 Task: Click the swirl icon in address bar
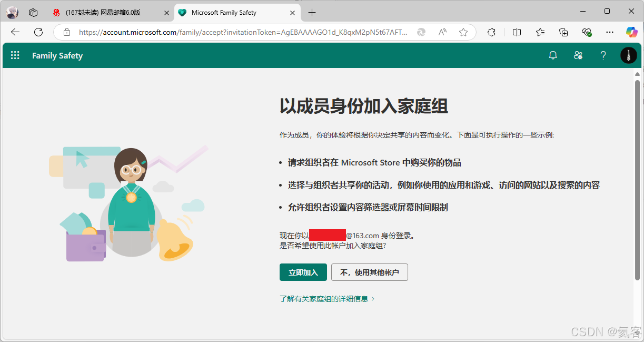coord(421,32)
